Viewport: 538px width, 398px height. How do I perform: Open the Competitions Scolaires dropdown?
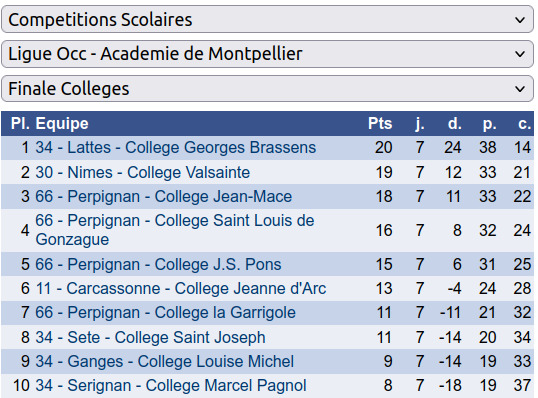[267, 20]
